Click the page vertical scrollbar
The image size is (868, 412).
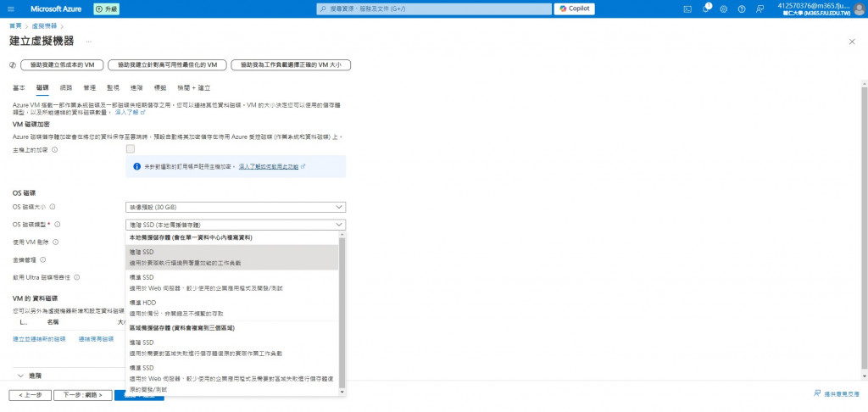pyautogui.click(x=864, y=227)
